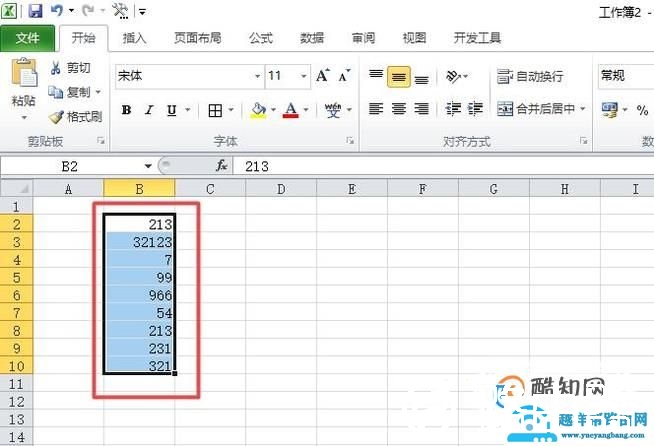Click the Increase Font Size icon

(322, 76)
